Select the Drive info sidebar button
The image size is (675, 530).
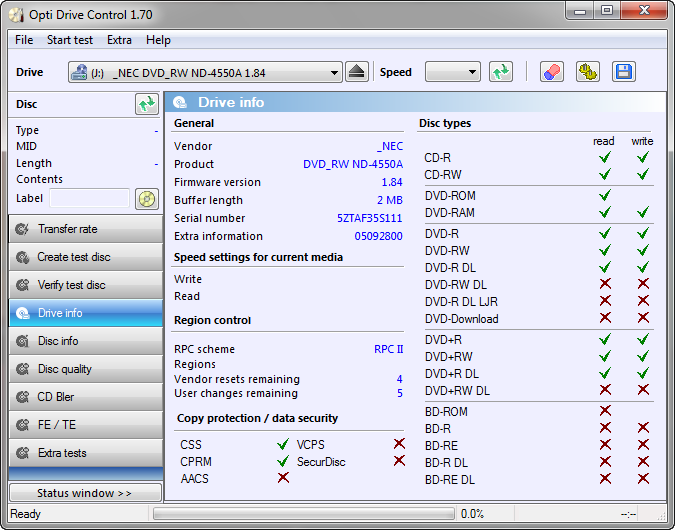[86, 313]
